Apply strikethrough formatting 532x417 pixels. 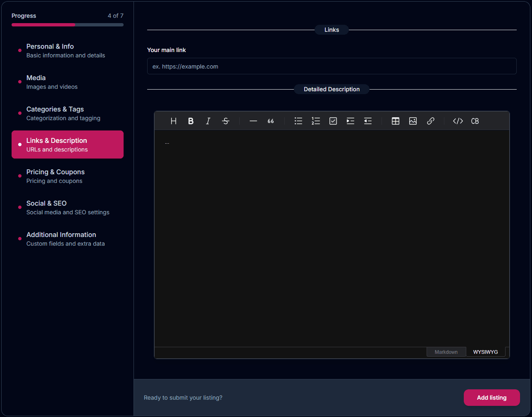pos(226,121)
